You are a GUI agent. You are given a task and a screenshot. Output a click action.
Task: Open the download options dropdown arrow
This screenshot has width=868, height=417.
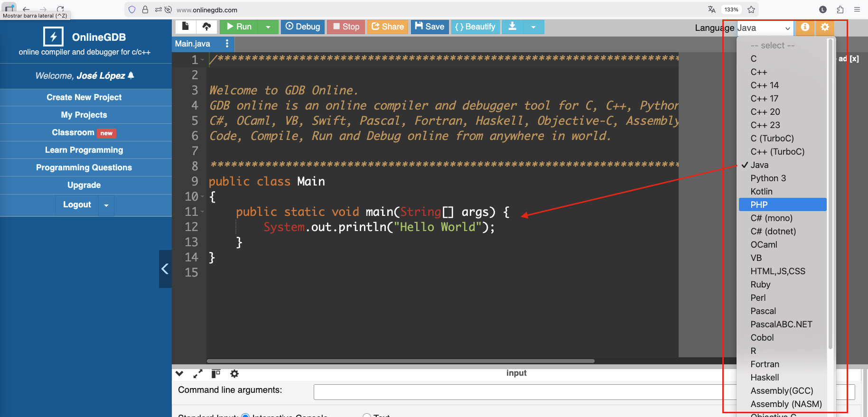click(x=533, y=27)
